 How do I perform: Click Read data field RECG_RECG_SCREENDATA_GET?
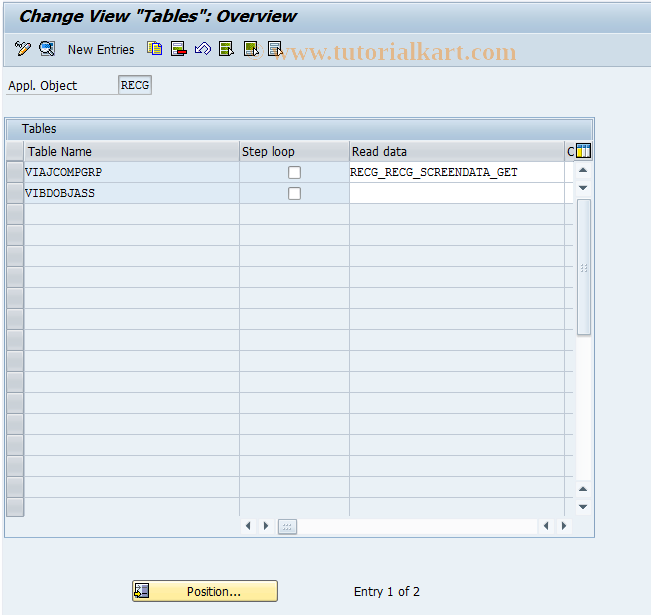(457, 172)
